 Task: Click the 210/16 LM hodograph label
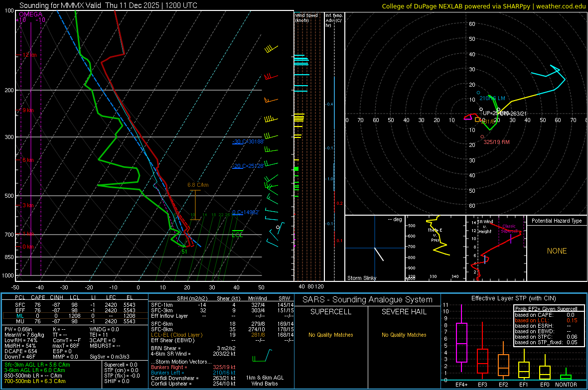492,98
